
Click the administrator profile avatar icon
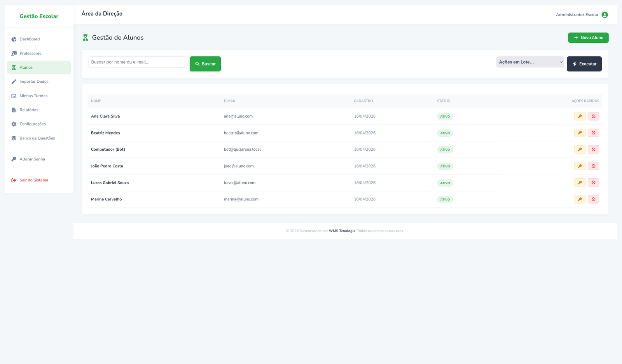pos(605,15)
